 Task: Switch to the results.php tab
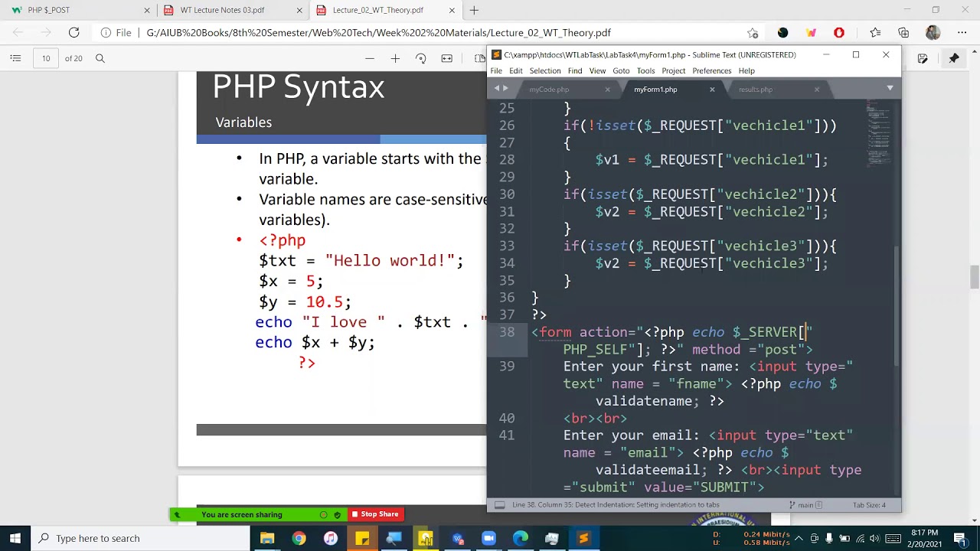click(756, 90)
